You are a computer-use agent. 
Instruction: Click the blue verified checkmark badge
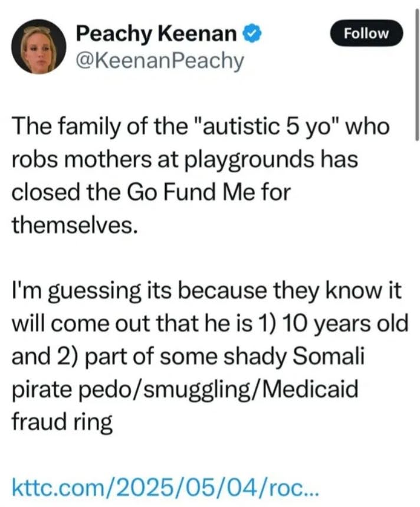pyautogui.click(x=252, y=34)
